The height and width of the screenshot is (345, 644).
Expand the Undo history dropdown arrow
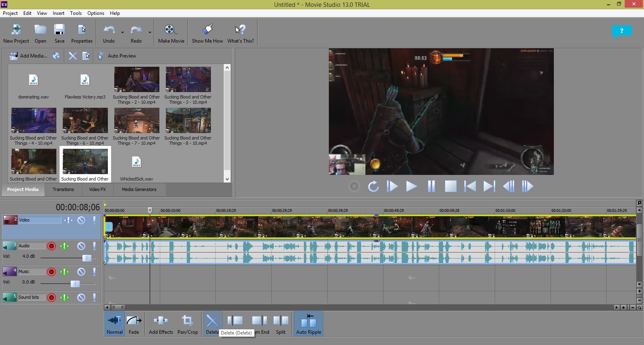[x=122, y=32]
